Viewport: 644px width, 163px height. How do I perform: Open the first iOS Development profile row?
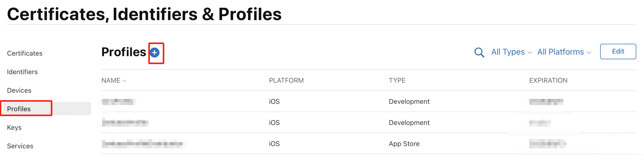click(x=119, y=102)
